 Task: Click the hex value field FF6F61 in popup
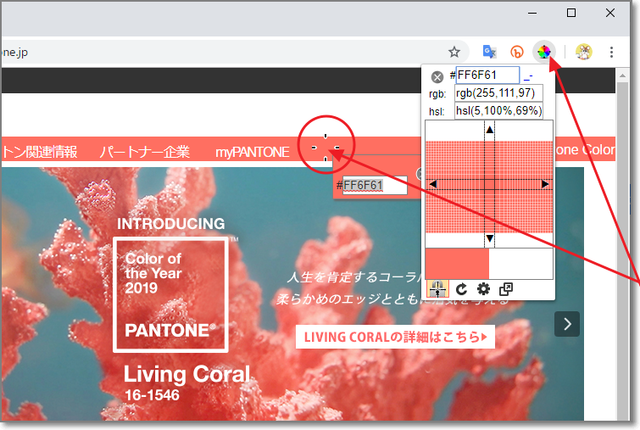488,76
